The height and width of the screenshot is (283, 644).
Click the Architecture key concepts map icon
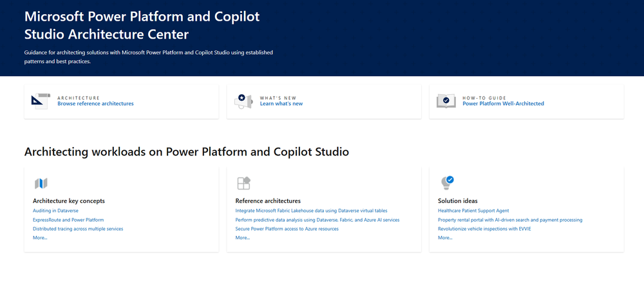click(41, 184)
